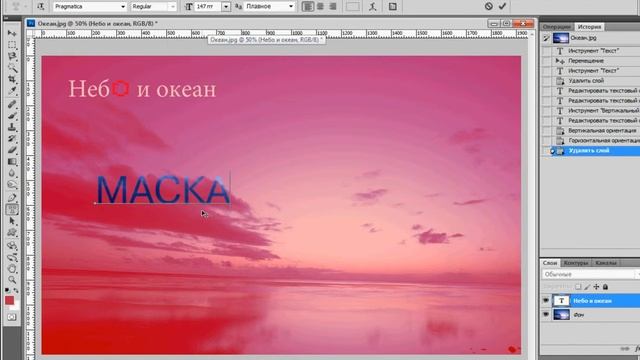The width and height of the screenshot is (640, 360).
Task: Toggle lock all padlock icon
Action: click(605, 287)
